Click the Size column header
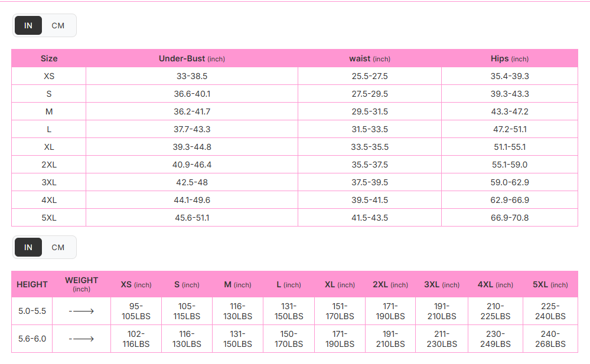This screenshot has height=364, width=590. click(49, 58)
